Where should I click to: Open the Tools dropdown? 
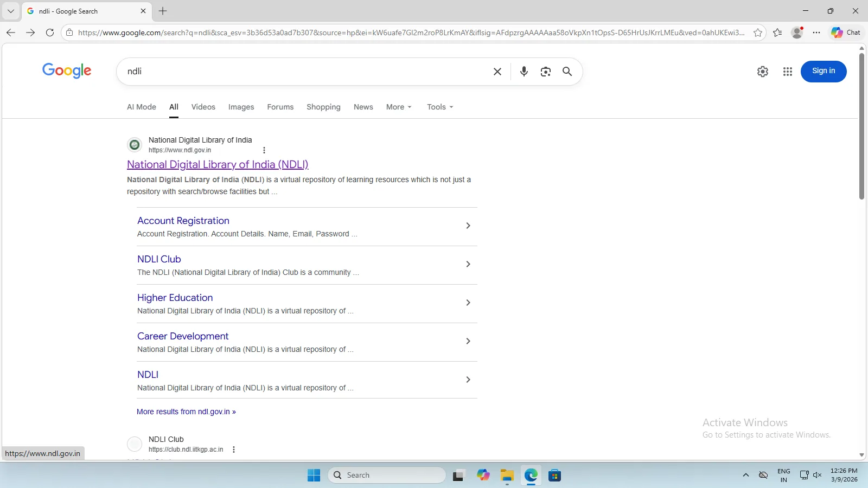click(439, 107)
